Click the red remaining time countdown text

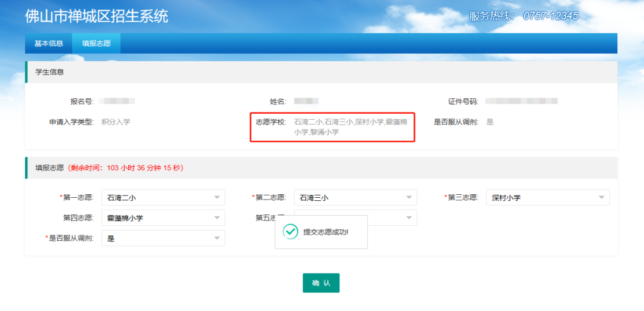tap(126, 168)
